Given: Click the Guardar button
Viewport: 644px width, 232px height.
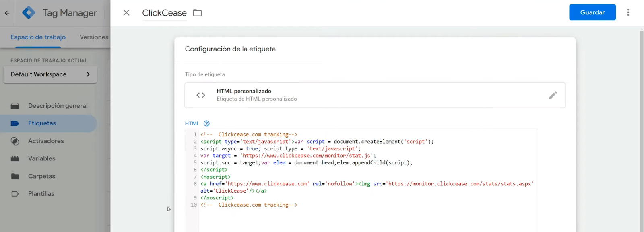Looking at the screenshot, I should [592, 12].
